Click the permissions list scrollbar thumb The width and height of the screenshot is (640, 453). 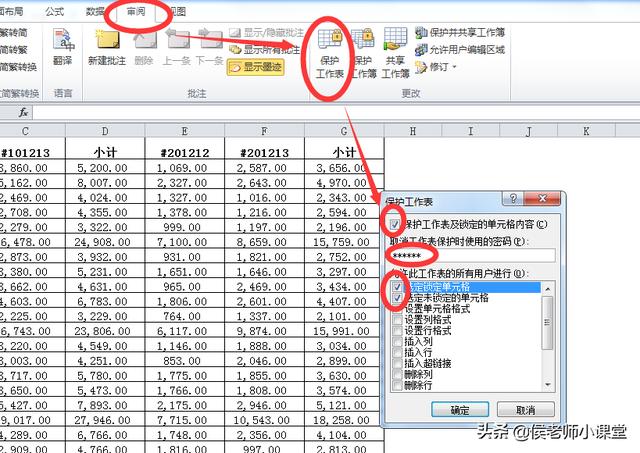(x=548, y=322)
